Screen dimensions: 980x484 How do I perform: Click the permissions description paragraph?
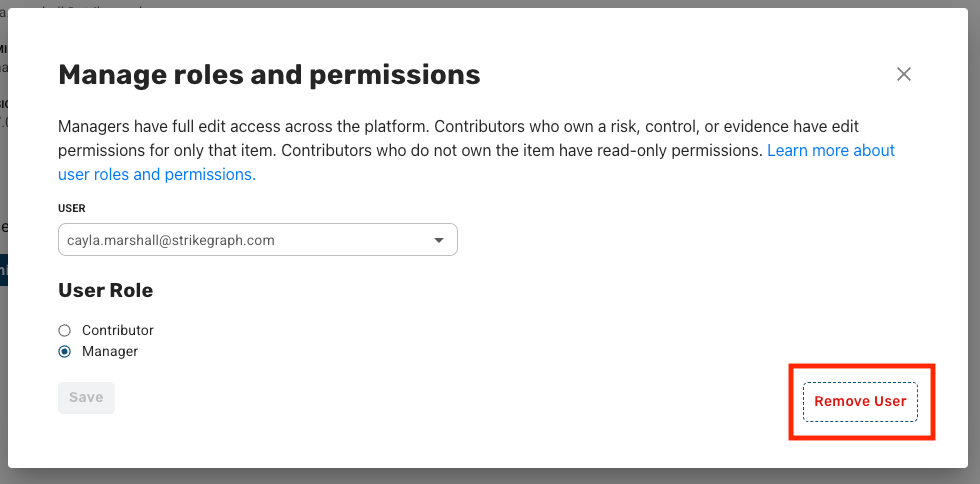click(x=476, y=151)
